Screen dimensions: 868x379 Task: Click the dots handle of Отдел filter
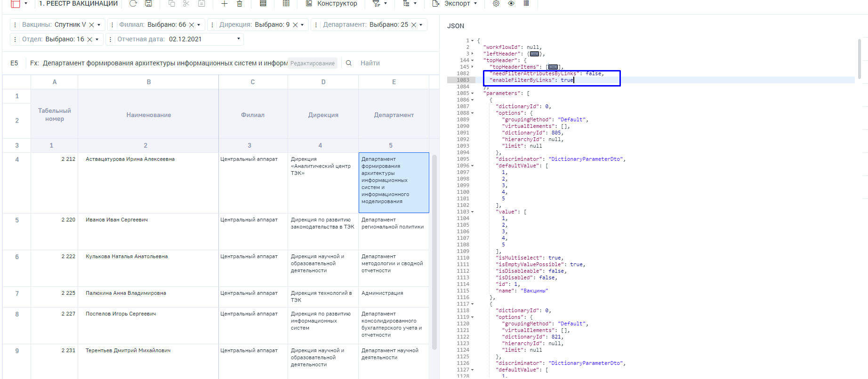tap(16, 39)
